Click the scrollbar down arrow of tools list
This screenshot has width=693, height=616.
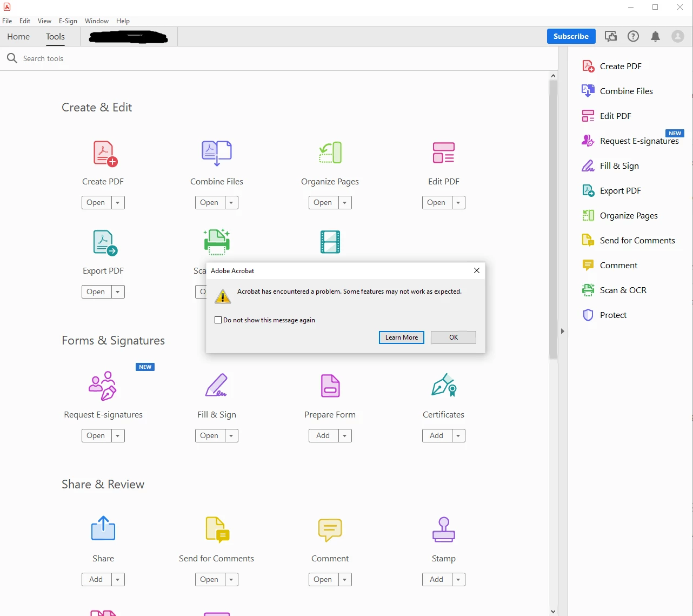click(x=553, y=611)
